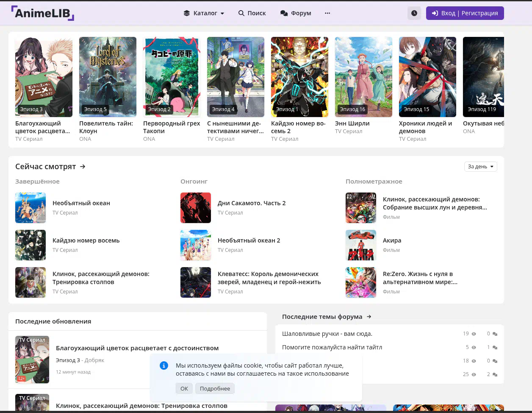Viewport: 532px width, 413px height.
Task: Open the Акира film entry
Action: (x=392, y=240)
